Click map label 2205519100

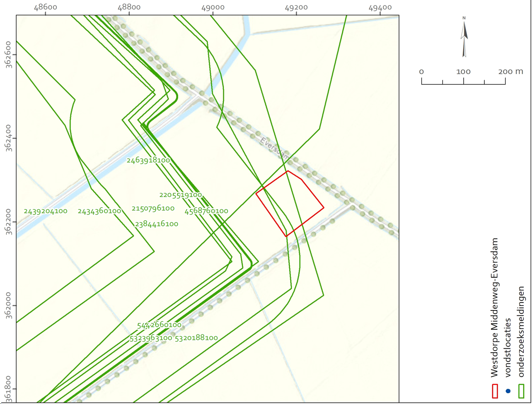tap(180, 195)
